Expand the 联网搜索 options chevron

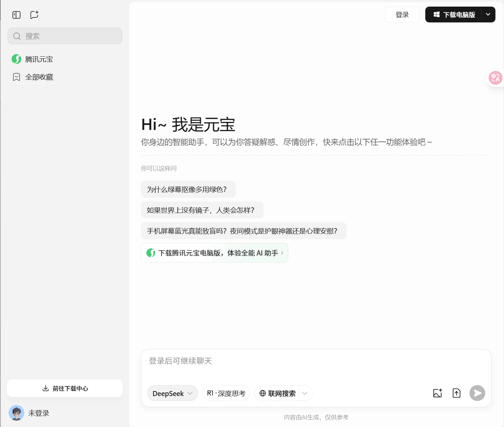click(x=305, y=393)
